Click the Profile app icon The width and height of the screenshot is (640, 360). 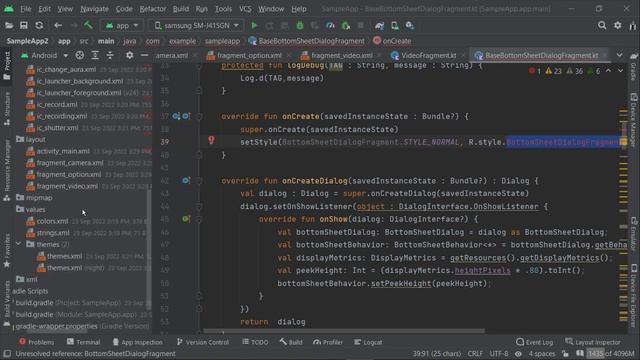point(330,25)
